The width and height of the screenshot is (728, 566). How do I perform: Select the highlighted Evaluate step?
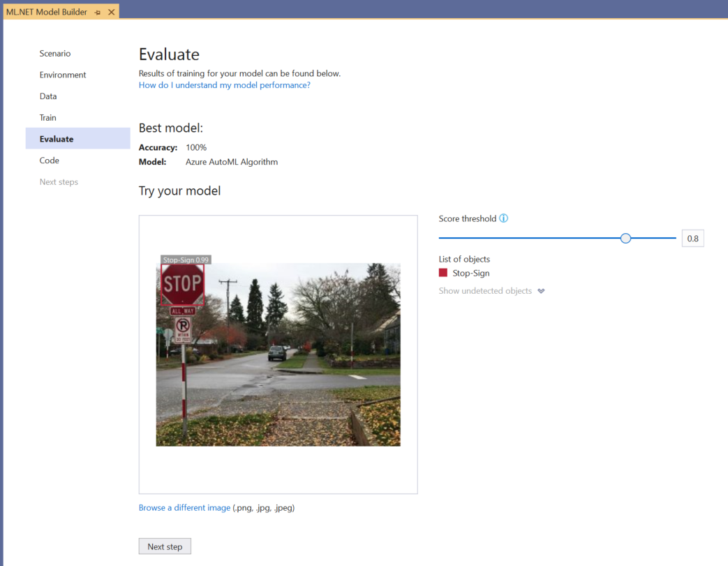pyautogui.click(x=56, y=138)
